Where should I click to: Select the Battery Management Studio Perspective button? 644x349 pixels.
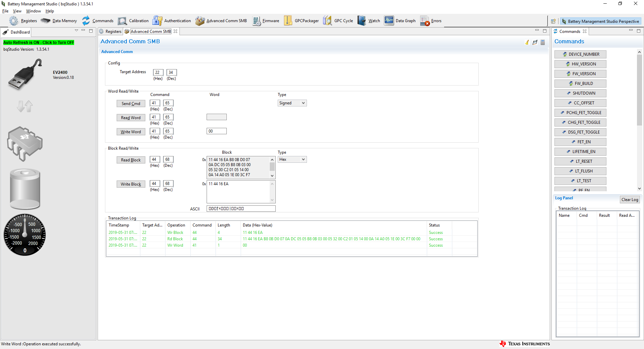[600, 21]
